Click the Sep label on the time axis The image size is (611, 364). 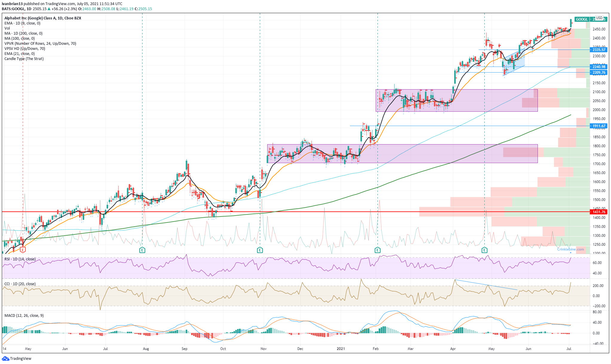point(185,348)
